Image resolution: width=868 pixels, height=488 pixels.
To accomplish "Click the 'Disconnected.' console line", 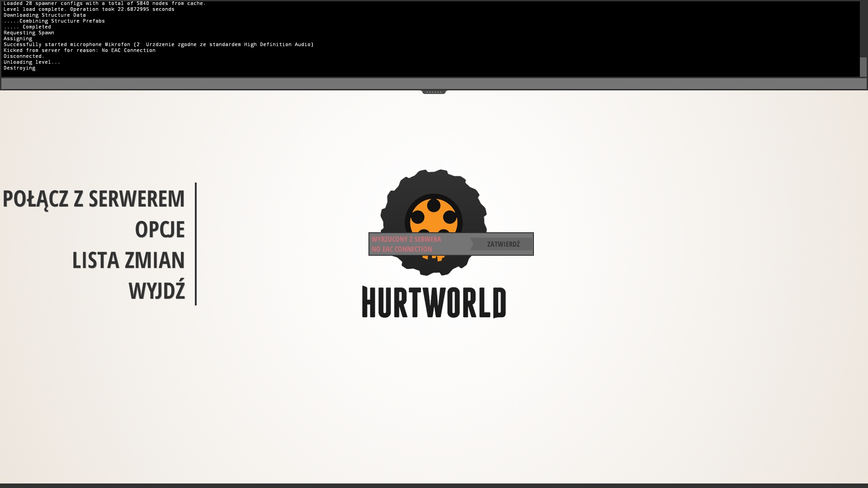I will point(24,56).
